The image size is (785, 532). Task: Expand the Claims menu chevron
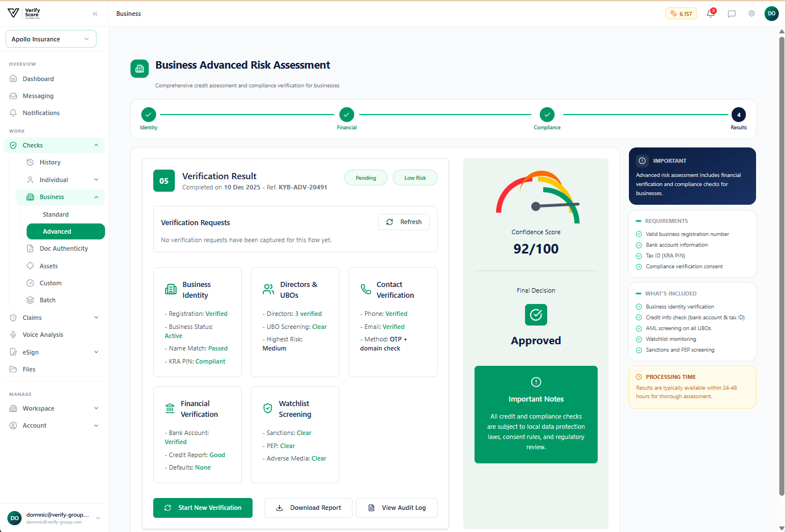[x=96, y=318]
